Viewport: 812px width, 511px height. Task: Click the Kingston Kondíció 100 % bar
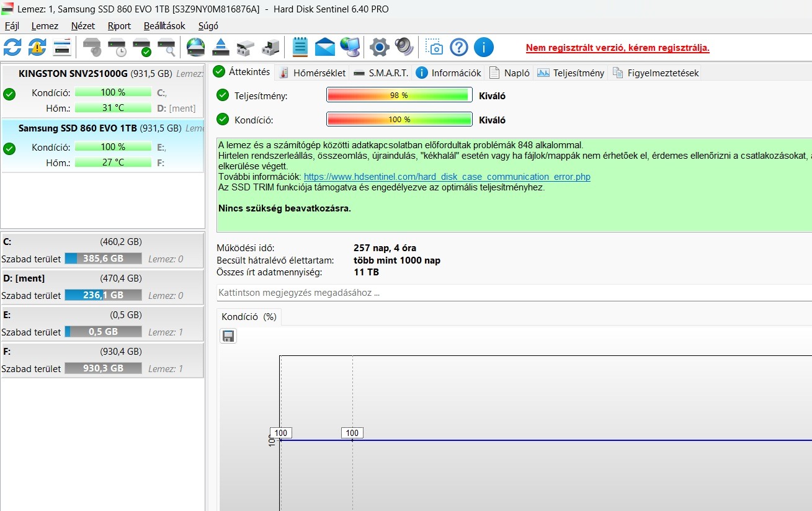[x=113, y=92]
